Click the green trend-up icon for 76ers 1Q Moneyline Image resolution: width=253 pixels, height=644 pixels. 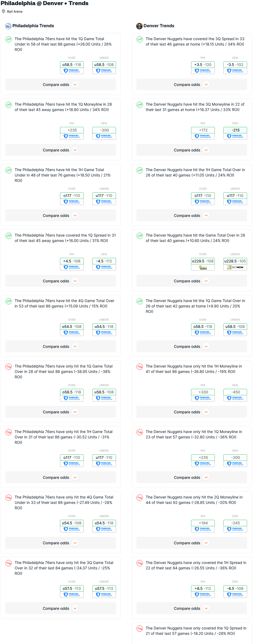9,105
